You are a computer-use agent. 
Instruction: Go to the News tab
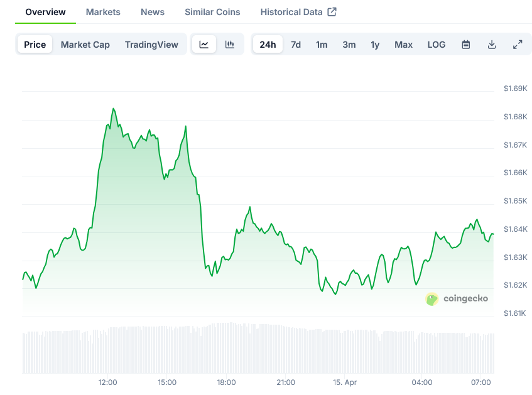(x=153, y=12)
